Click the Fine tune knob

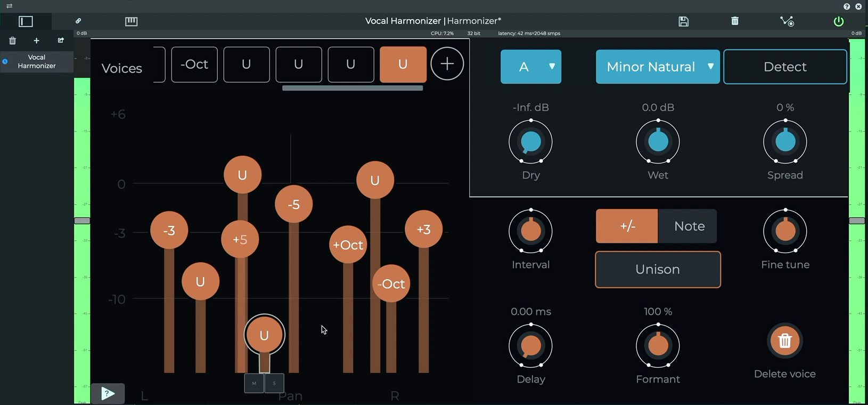coord(785,231)
